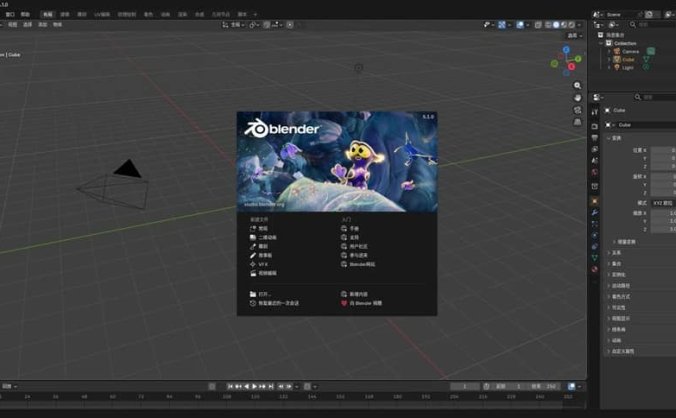Toggle auto keying record button in timeline
Image resolution: width=676 pixels, height=418 pixels.
tap(212, 387)
